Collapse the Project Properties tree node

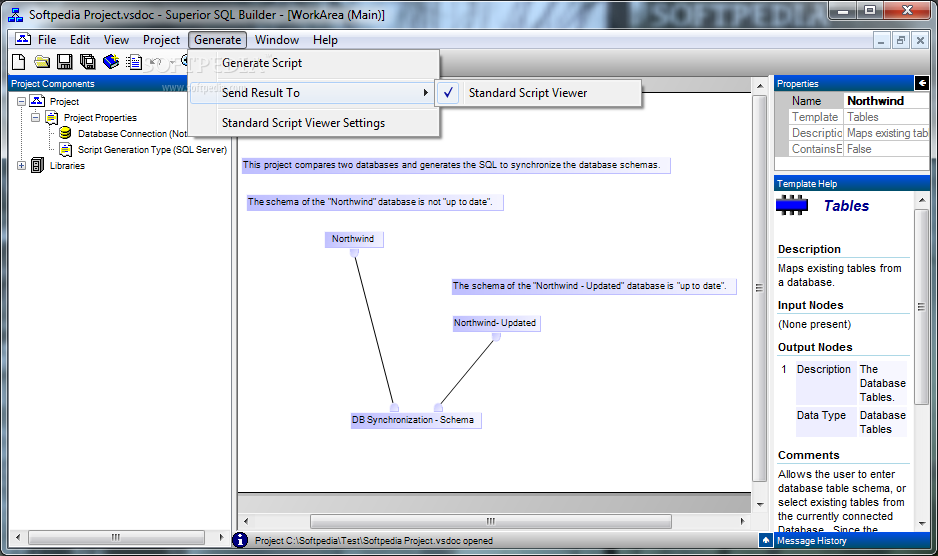[x=36, y=117]
